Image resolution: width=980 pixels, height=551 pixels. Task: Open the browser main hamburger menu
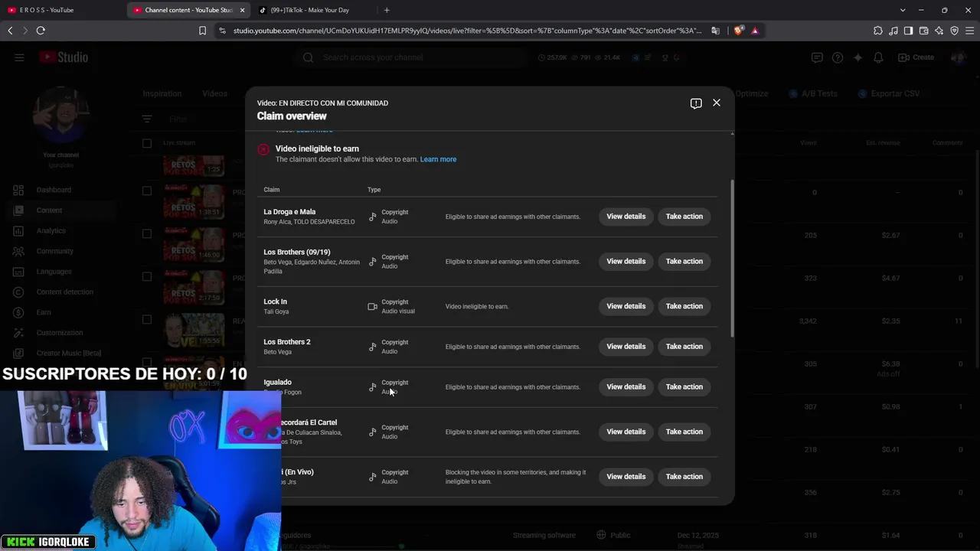(x=970, y=31)
